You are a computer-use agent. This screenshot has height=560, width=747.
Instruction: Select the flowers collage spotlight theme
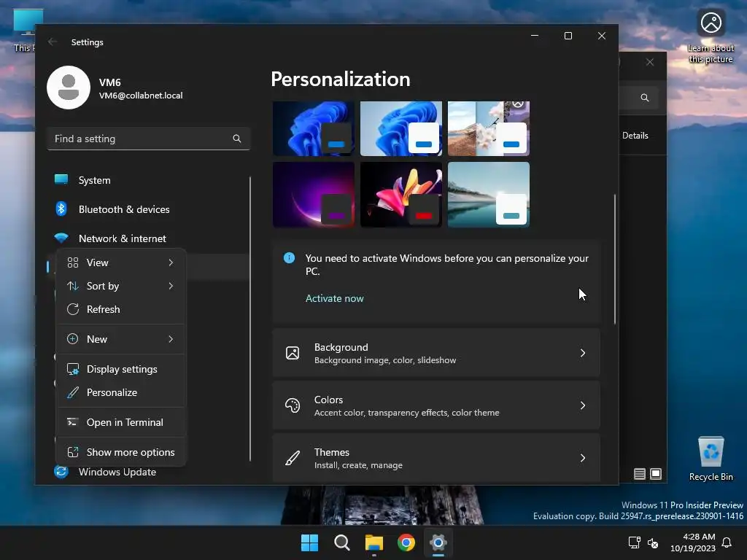(489, 128)
